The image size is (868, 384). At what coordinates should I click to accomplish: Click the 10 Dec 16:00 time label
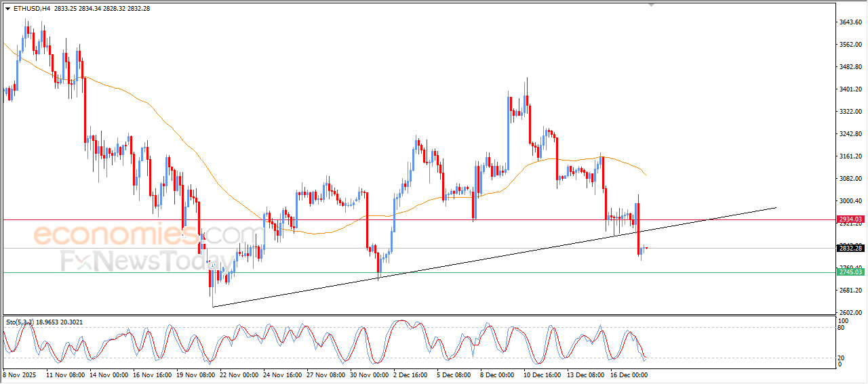pyautogui.click(x=543, y=374)
